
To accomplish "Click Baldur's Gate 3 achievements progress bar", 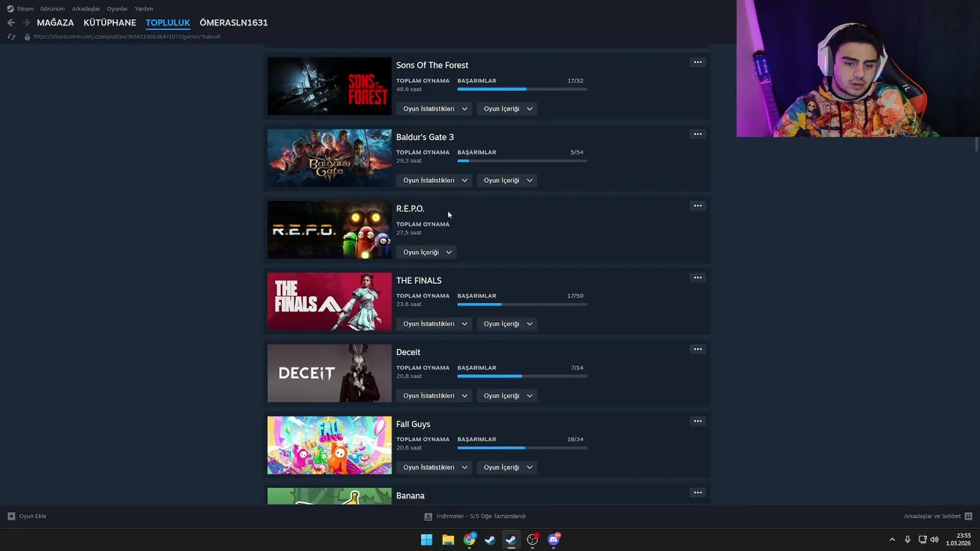I will tap(522, 161).
